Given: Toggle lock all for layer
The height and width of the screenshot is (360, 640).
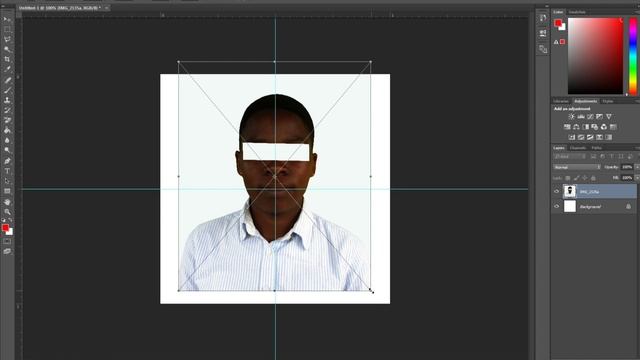Looking at the screenshot, I should (593, 178).
